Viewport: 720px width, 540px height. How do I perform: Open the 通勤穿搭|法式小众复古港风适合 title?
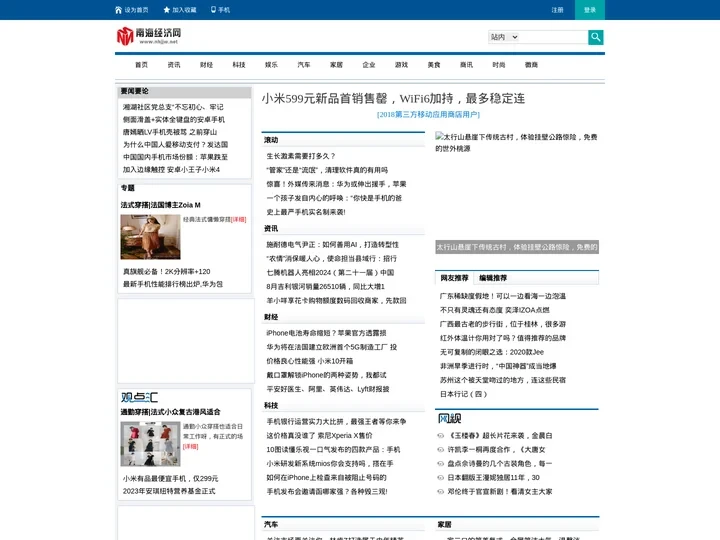[170, 412]
